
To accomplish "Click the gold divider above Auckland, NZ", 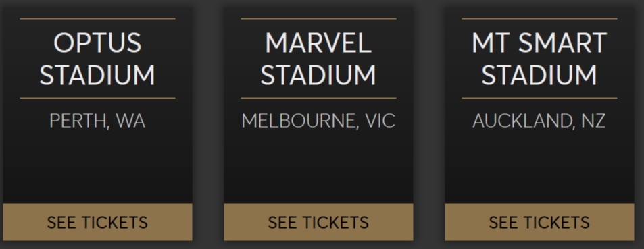I will (x=539, y=99).
